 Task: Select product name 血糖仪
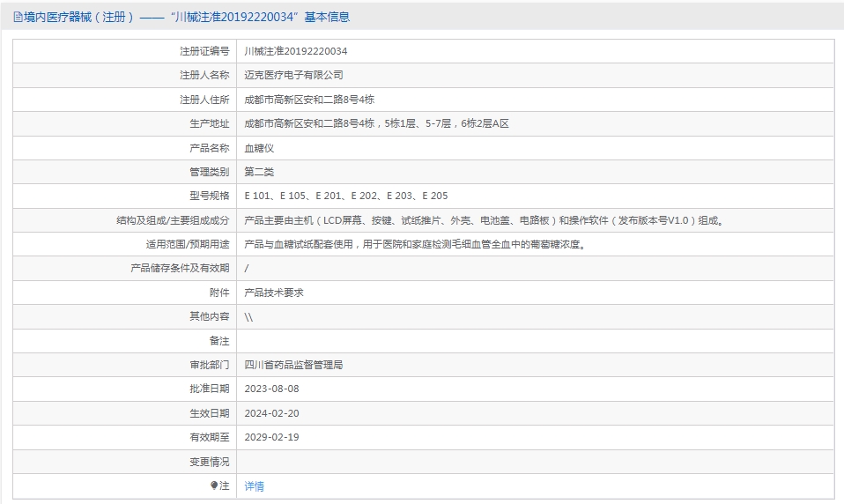coord(259,148)
